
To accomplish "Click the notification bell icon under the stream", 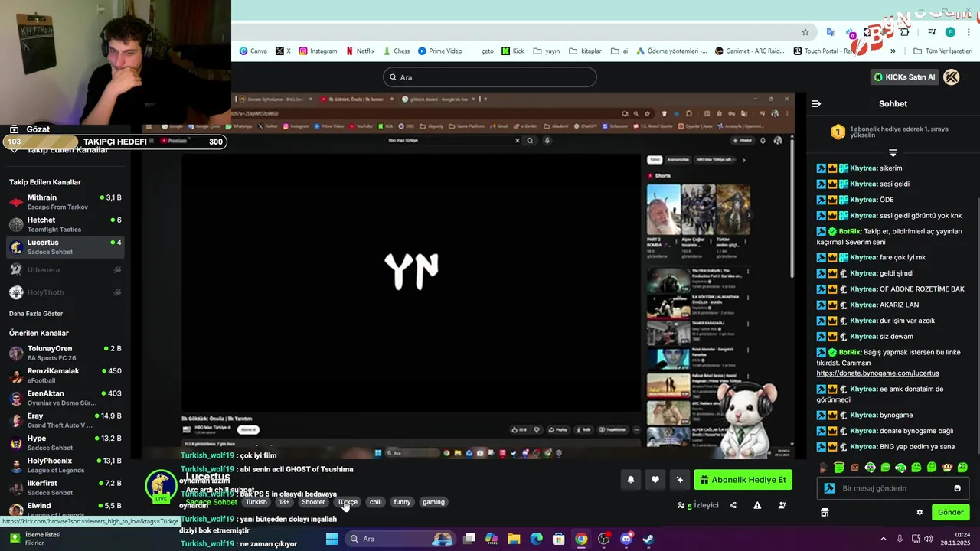I will point(631,480).
